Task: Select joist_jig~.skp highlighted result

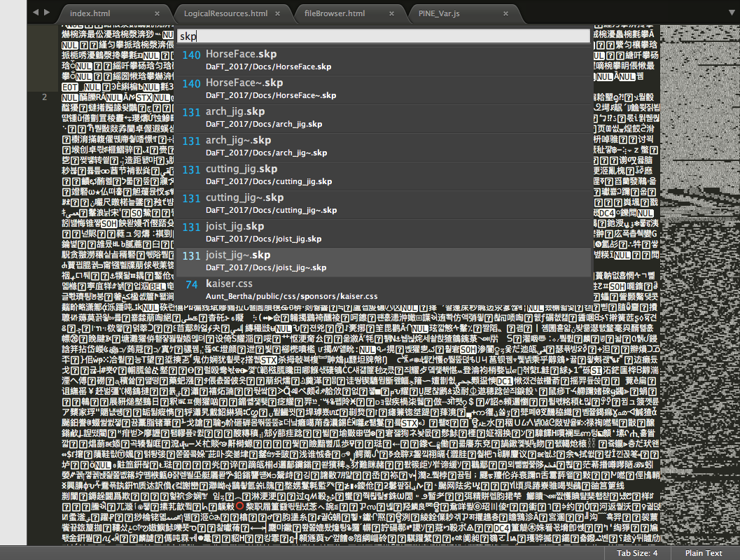Action: (384, 262)
